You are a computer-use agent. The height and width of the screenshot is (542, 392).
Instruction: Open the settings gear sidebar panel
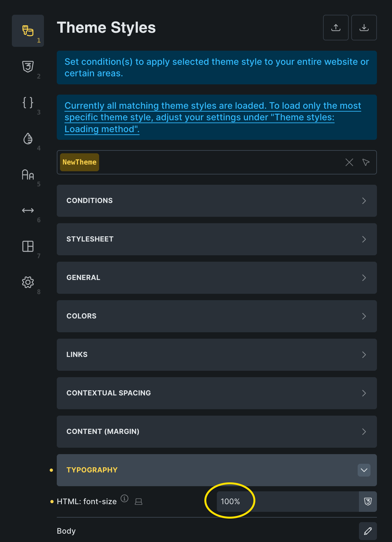point(28,282)
